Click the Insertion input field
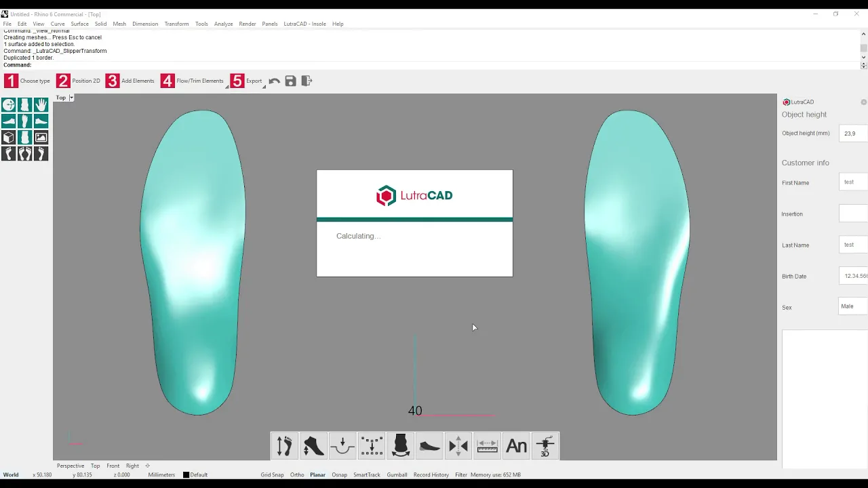 coord(853,213)
